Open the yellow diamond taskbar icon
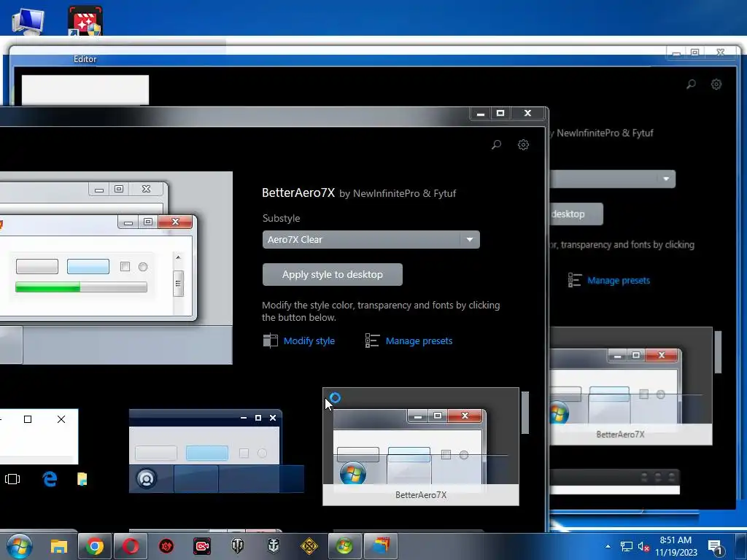Viewport: 747px width, 560px height. pyautogui.click(x=309, y=546)
